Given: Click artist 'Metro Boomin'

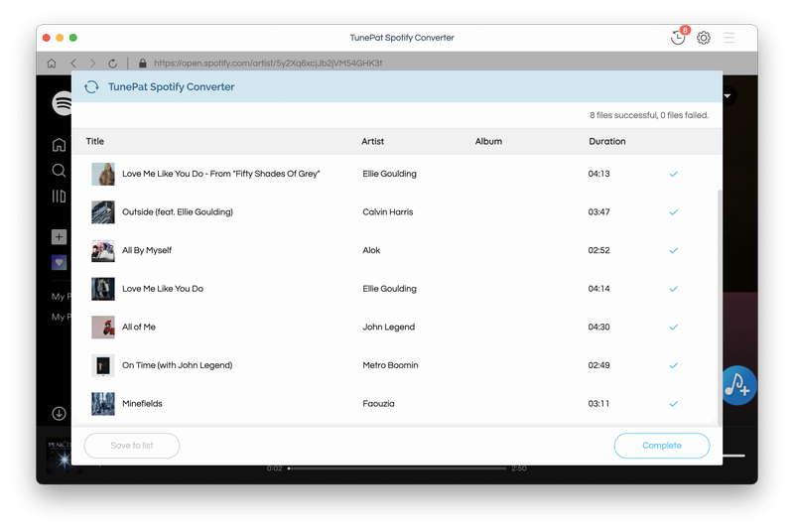Looking at the screenshot, I should point(390,365).
